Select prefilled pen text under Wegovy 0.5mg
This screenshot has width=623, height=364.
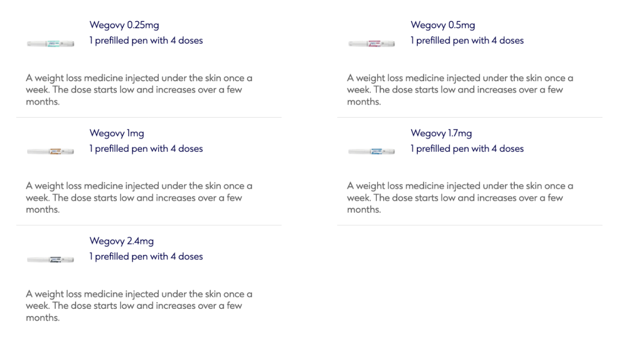click(467, 41)
